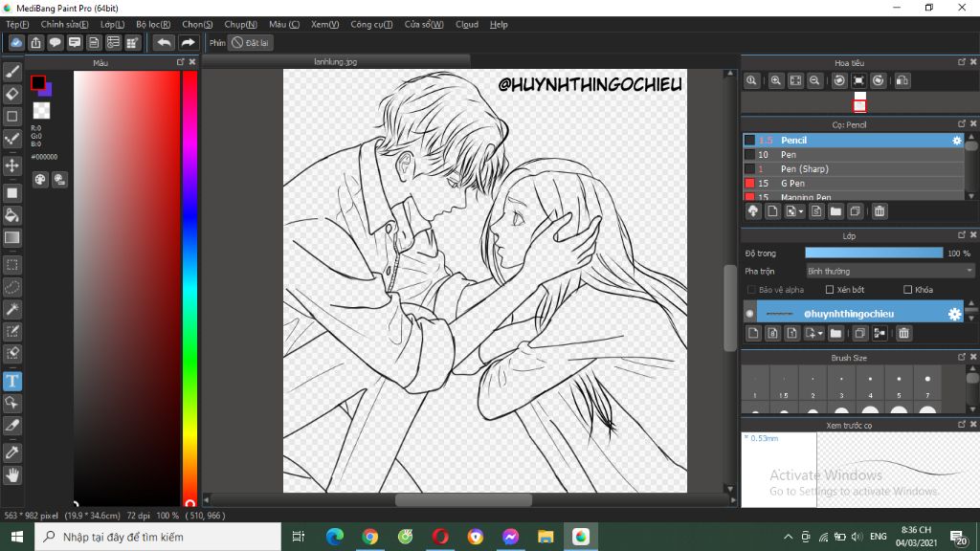Toggle the Pencil brush color box
The height and width of the screenshot is (551, 980).
point(749,141)
